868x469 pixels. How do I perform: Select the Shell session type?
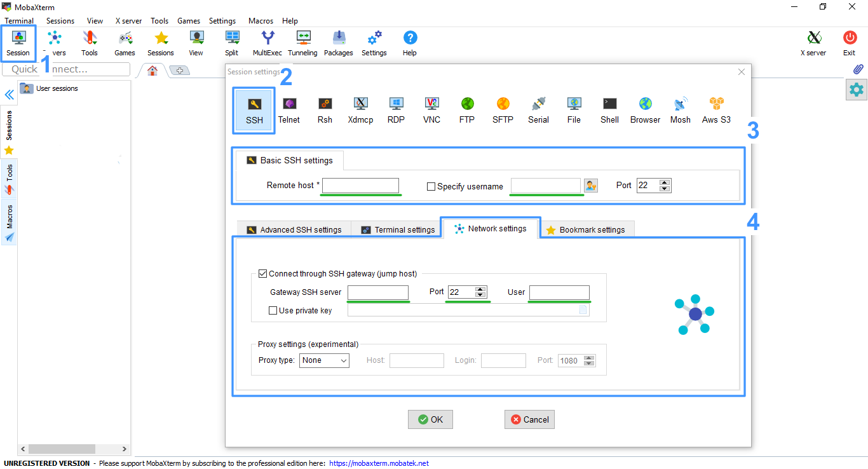pyautogui.click(x=609, y=111)
